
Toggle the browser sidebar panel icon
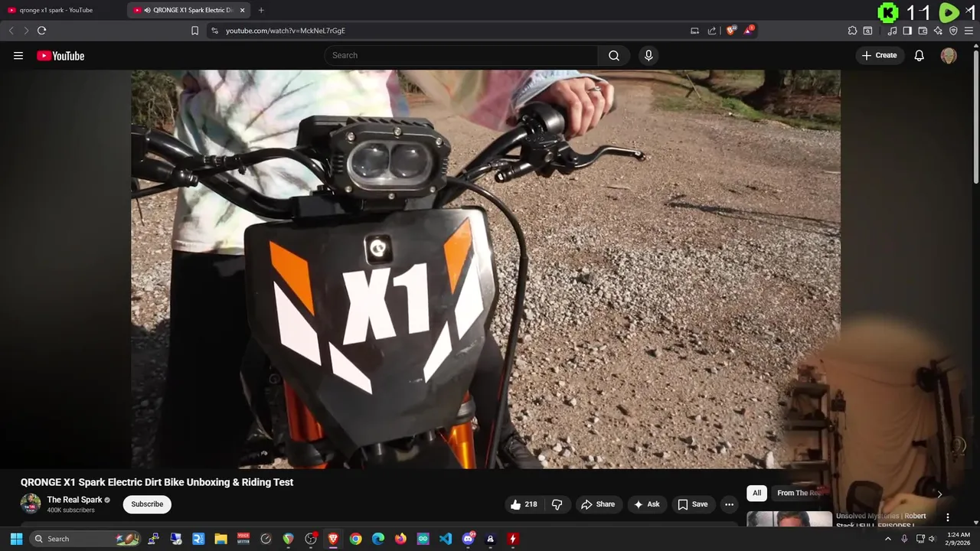(x=907, y=31)
